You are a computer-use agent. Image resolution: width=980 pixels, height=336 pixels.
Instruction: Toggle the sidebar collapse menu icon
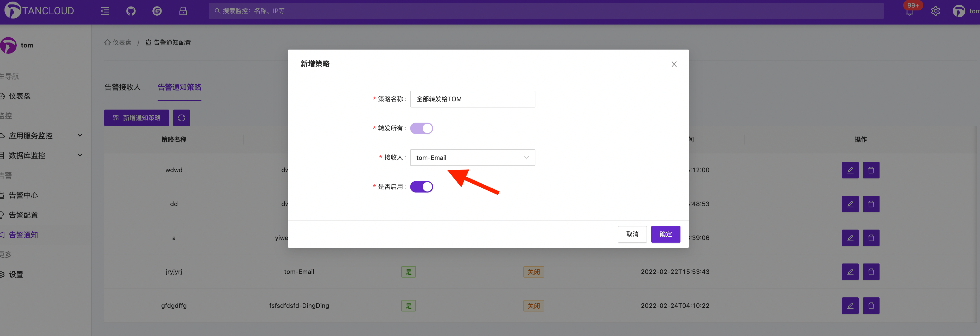tap(105, 11)
